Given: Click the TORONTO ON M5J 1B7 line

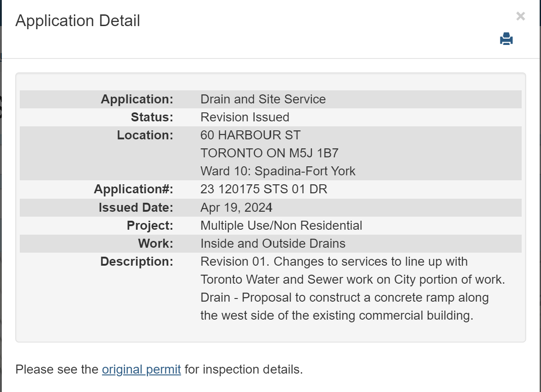Looking at the screenshot, I should click(x=269, y=153).
